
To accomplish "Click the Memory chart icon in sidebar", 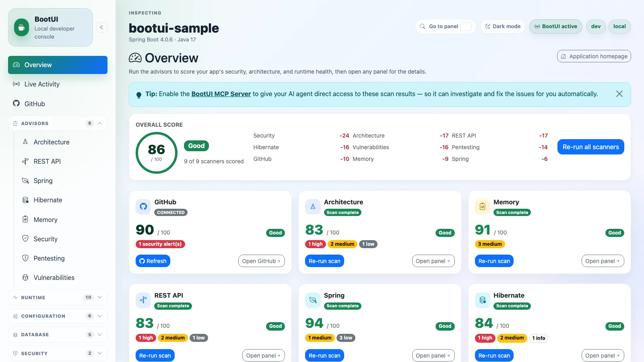I will point(25,219).
